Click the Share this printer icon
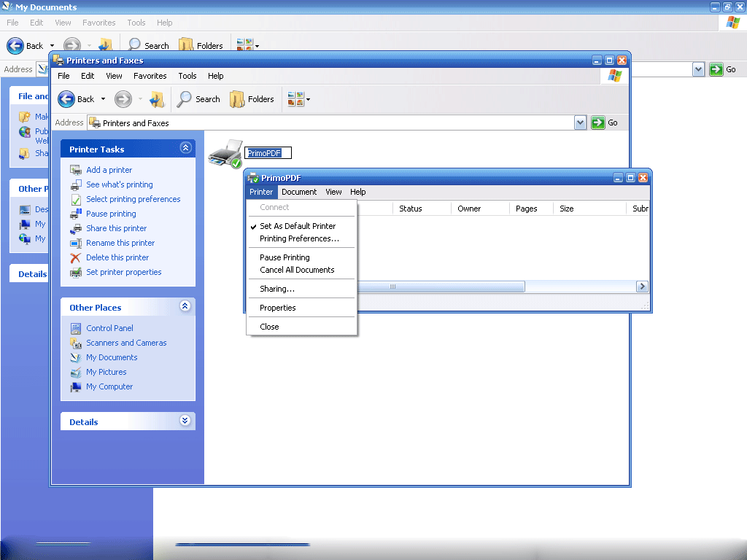The width and height of the screenshot is (747, 560). click(x=76, y=228)
